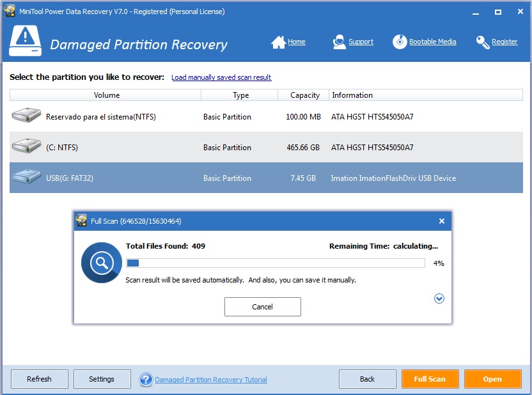Click the blue help question mark icon
532x395 pixels.
[x=146, y=380]
